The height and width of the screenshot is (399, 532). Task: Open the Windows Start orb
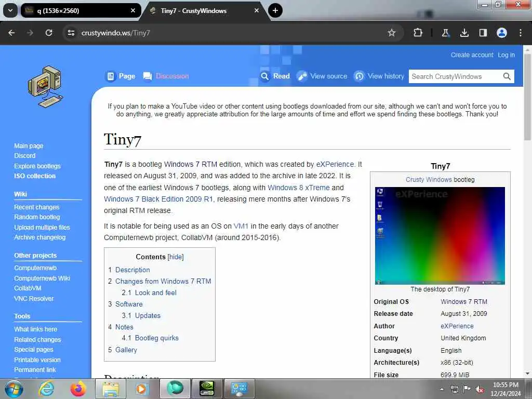pyautogui.click(x=13, y=389)
